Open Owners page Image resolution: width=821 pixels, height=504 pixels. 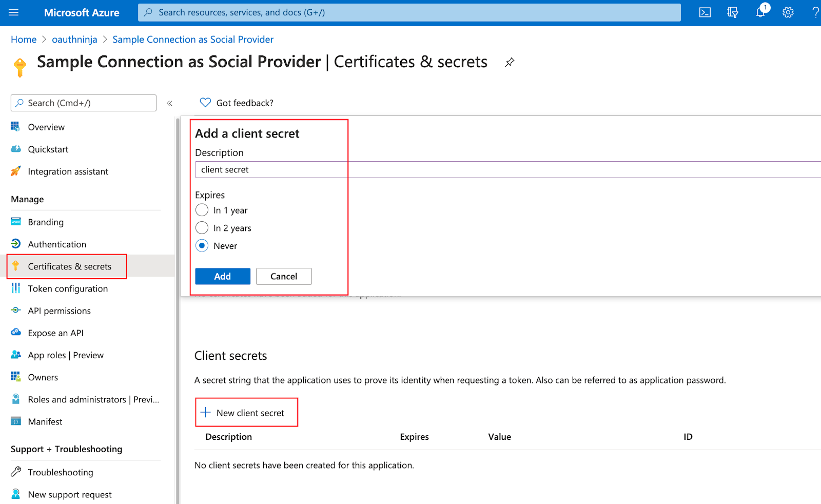pyautogui.click(x=43, y=377)
